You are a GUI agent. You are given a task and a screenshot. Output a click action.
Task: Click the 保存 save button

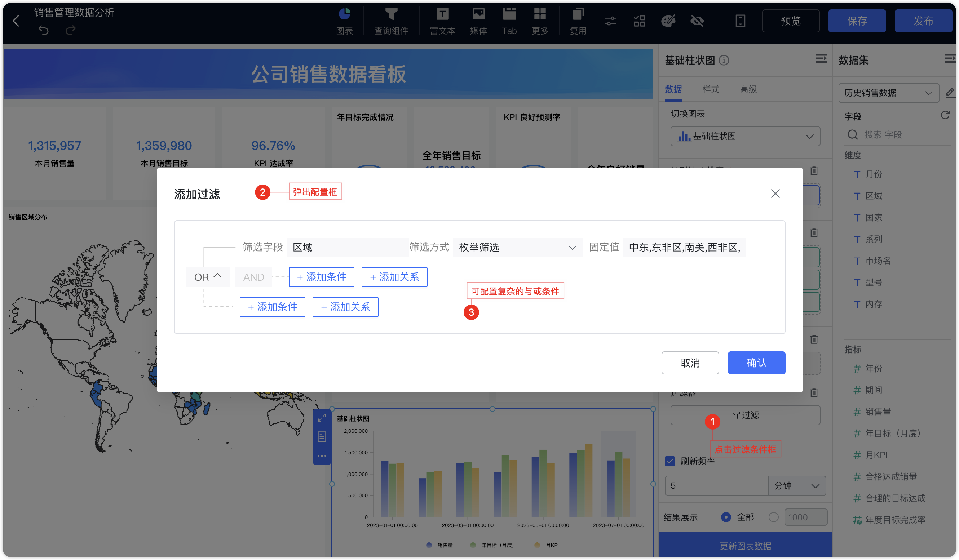tap(857, 21)
